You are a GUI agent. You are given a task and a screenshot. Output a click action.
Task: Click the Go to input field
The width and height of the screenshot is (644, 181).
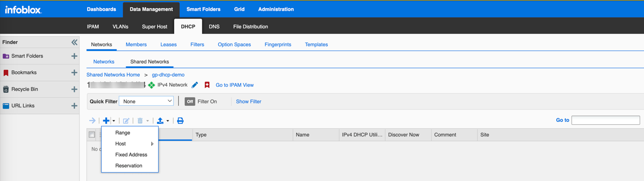click(x=606, y=120)
